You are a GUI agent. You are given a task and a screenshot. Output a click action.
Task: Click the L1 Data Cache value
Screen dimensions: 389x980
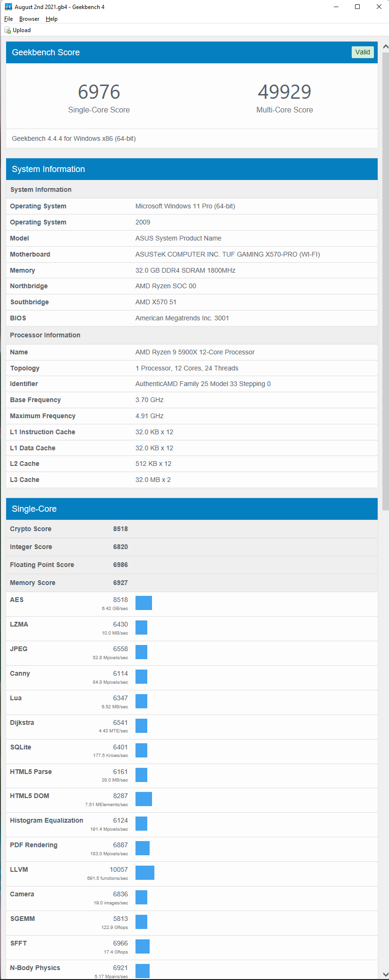154,448
